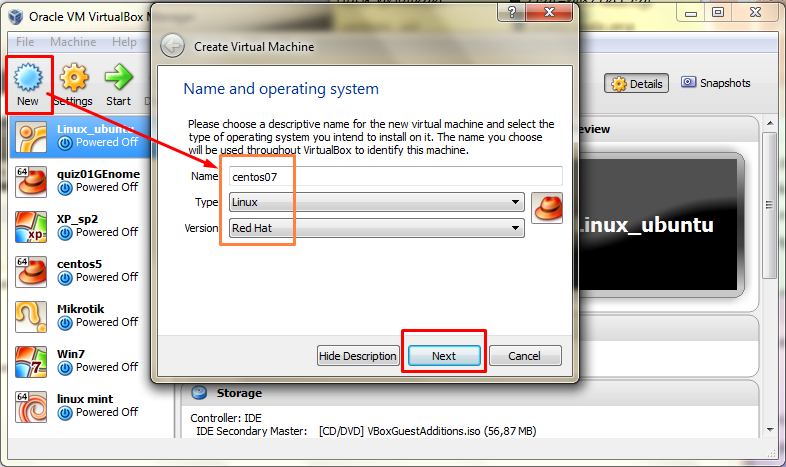This screenshot has height=467, width=786.
Task: Select the linux mint VM icon
Action: [x=31, y=407]
